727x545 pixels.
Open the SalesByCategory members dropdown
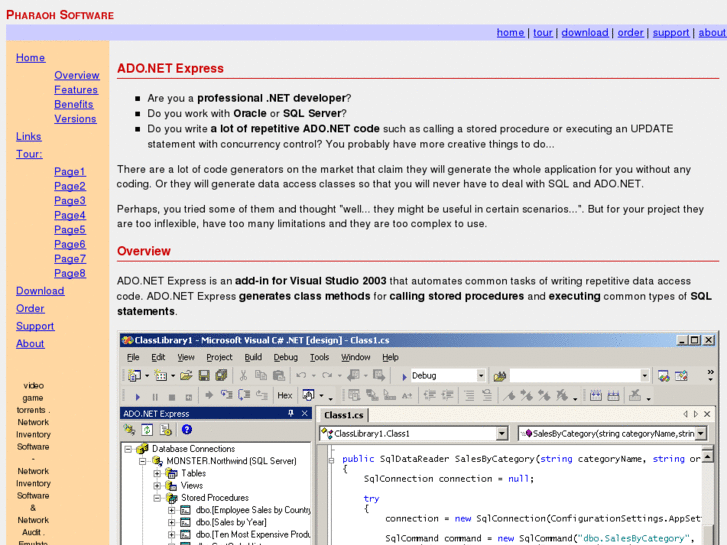click(701, 434)
